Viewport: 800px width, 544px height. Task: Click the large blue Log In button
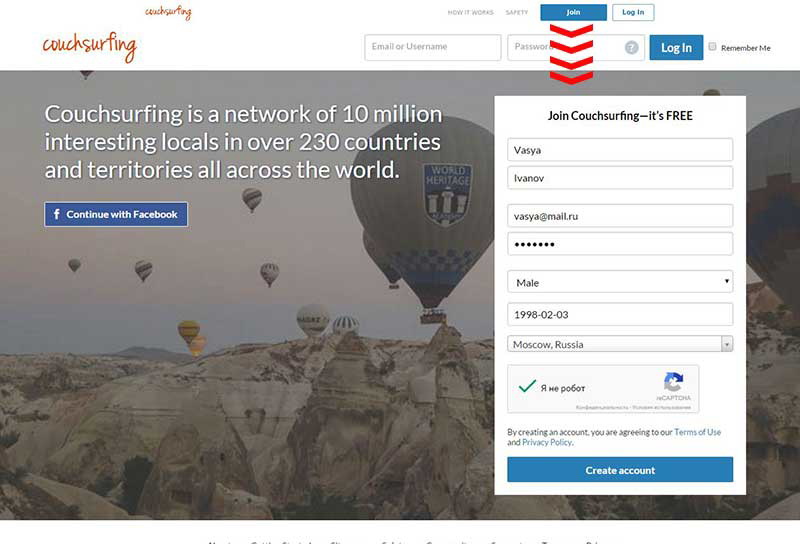click(676, 47)
